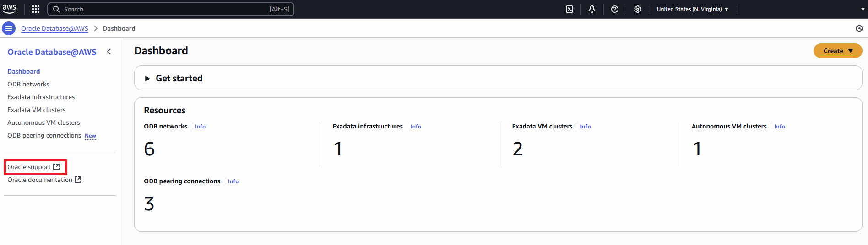This screenshot has width=868, height=245.
Task: Click the Oracle Database@AWS sidebar heading
Action: click(x=52, y=52)
